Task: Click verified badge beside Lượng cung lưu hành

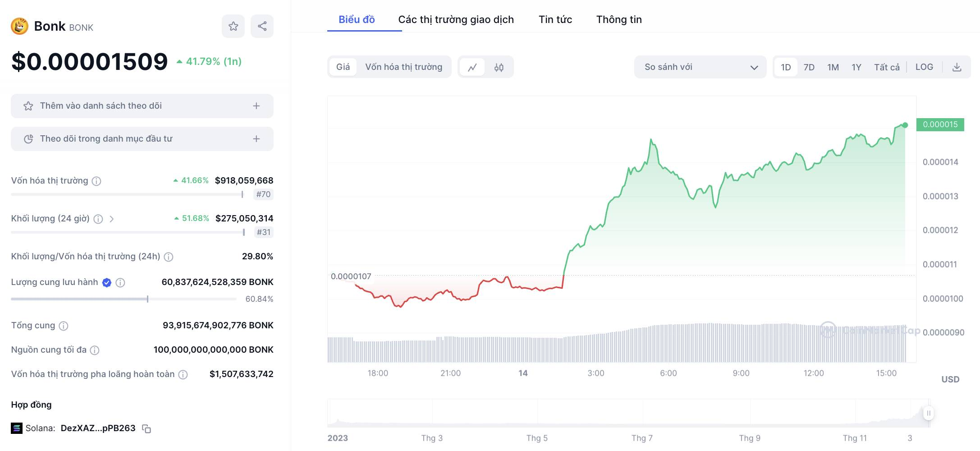Action: [107, 283]
